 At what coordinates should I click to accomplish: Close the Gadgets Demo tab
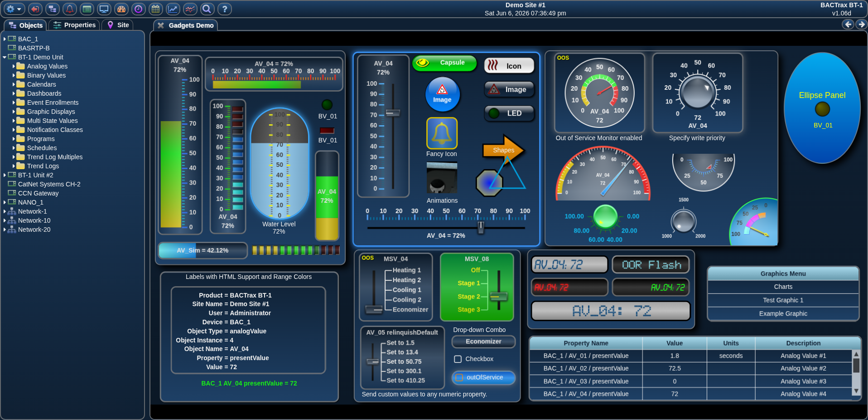tap(160, 25)
